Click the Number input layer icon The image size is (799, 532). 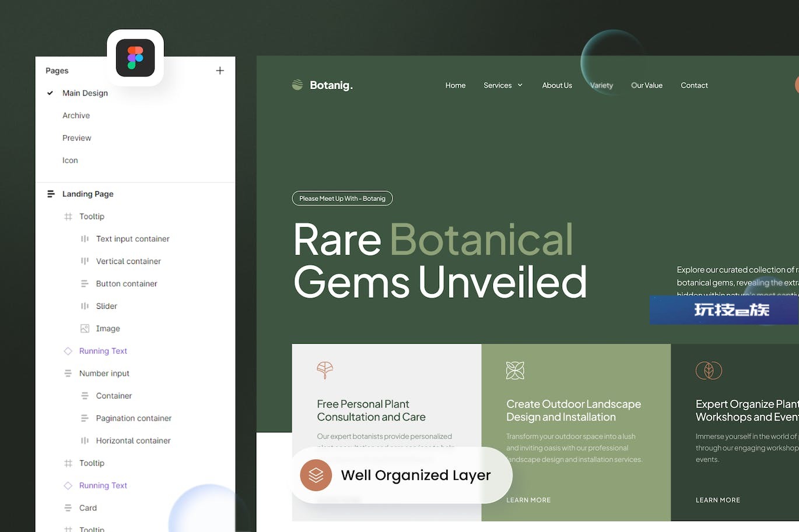click(68, 374)
